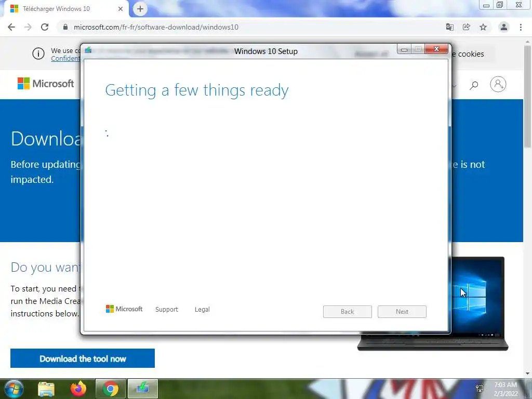
Task: Restore down the Chrome window
Action: point(500,5)
